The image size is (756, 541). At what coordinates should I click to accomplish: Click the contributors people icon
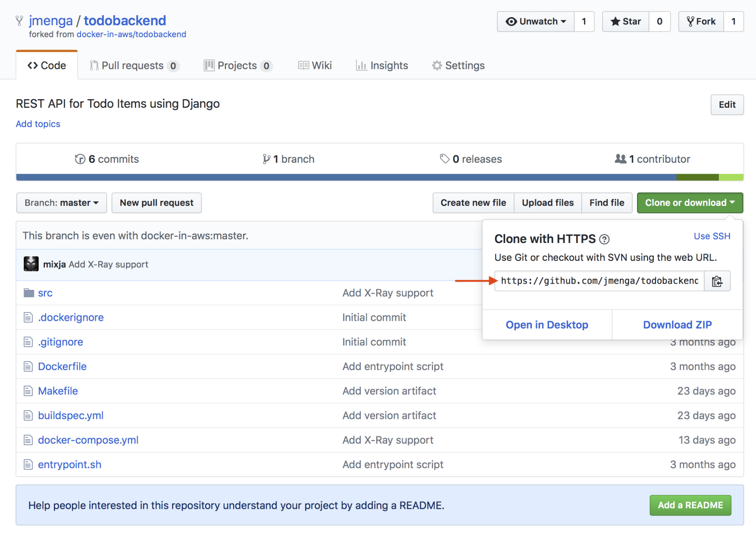click(x=620, y=159)
